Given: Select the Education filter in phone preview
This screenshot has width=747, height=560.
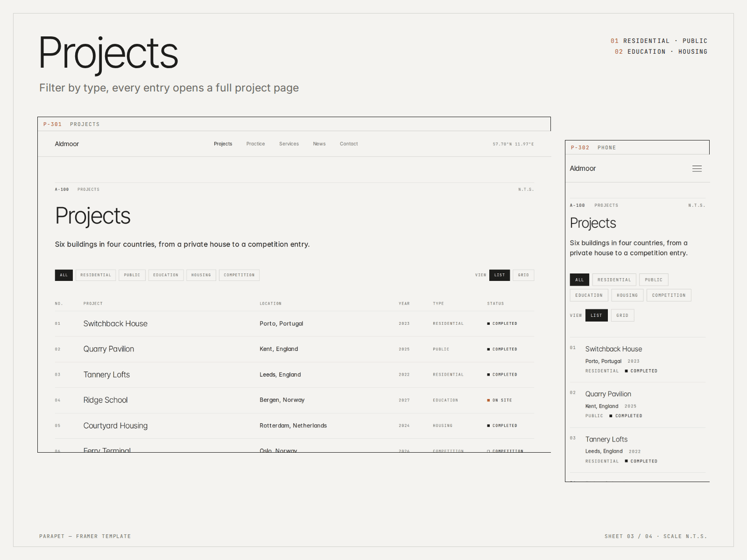Looking at the screenshot, I should point(589,295).
